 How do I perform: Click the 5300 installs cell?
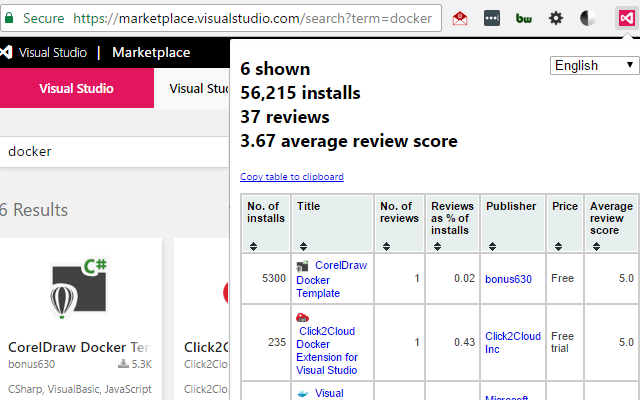[266, 278]
